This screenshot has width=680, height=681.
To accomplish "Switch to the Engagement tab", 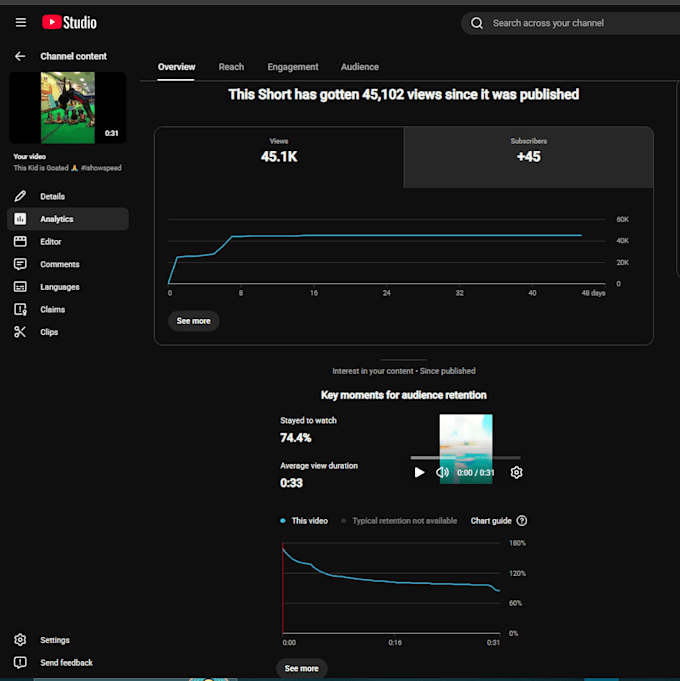I will point(293,67).
